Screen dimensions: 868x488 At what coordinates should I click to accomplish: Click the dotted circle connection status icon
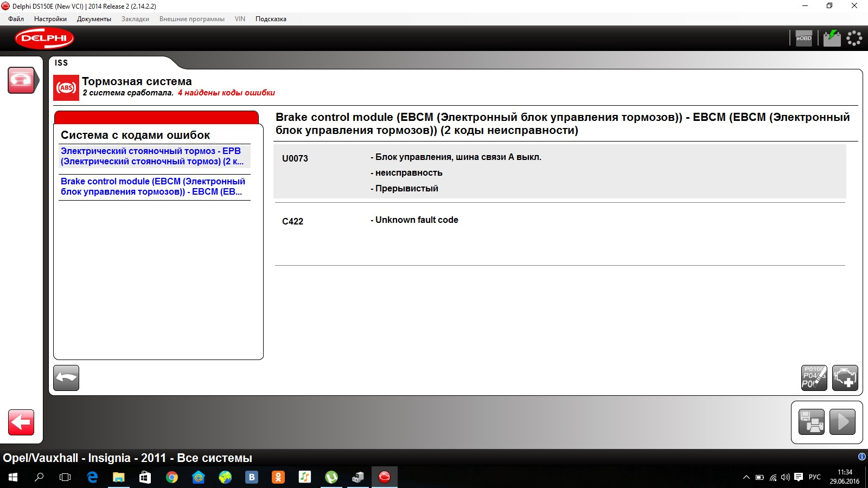tap(854, 38)
